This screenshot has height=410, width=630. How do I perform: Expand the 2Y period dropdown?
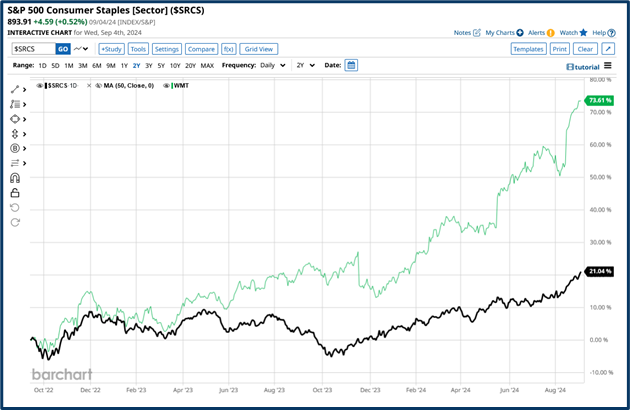pyautogui.click(x=304, y=66)
